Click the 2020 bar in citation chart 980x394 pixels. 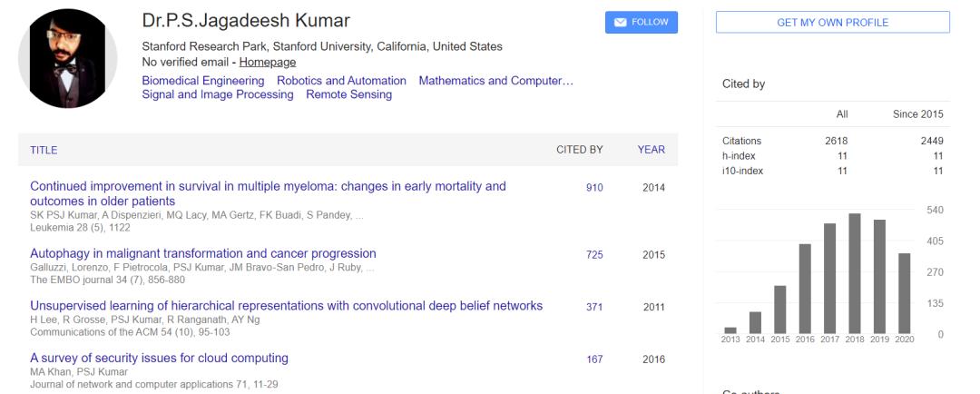[904, 293]
